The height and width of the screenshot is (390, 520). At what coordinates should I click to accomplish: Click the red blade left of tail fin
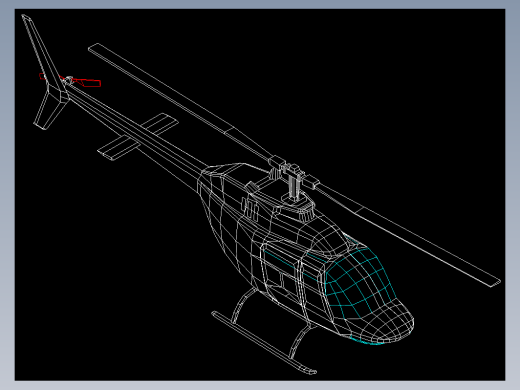pos(42,77)
